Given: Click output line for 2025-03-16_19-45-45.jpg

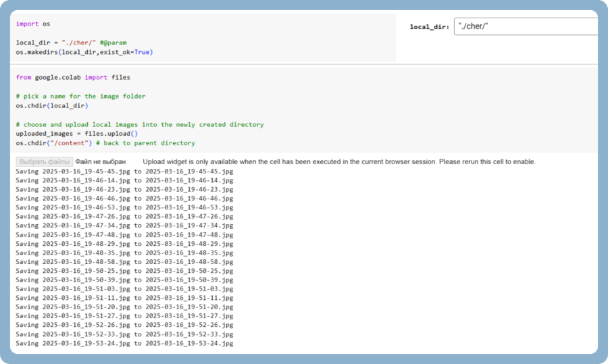Looking at the screenshot, I should [x=124, y=172].
